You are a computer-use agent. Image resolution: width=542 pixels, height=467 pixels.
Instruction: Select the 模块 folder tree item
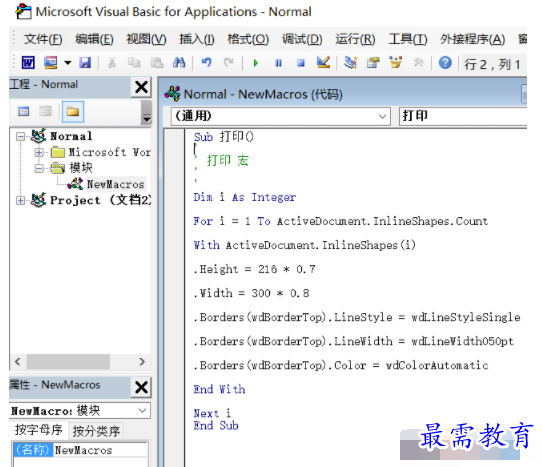click(x=81, y=168)
